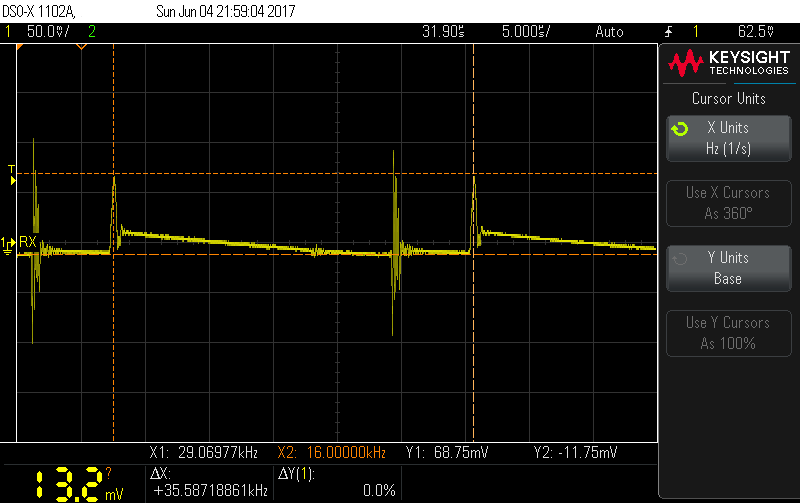Screen dimensions: 800x503
Task: Select the Y Units Base softkey
Action: tap(729, 268)
